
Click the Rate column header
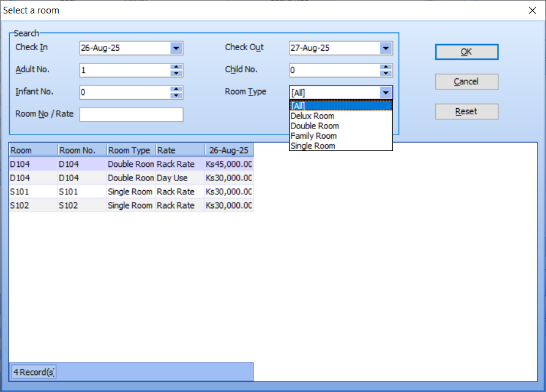pyautogui.click(x=179, y=150)
